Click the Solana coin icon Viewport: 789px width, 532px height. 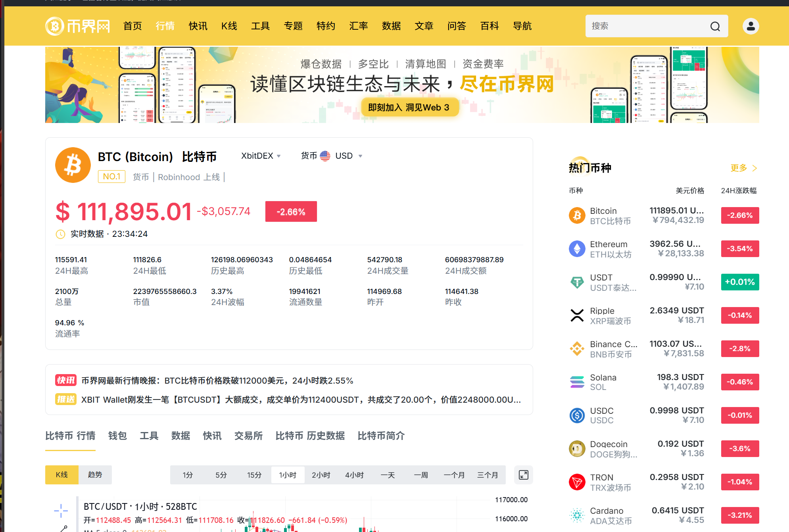click(x=577, y=382)
